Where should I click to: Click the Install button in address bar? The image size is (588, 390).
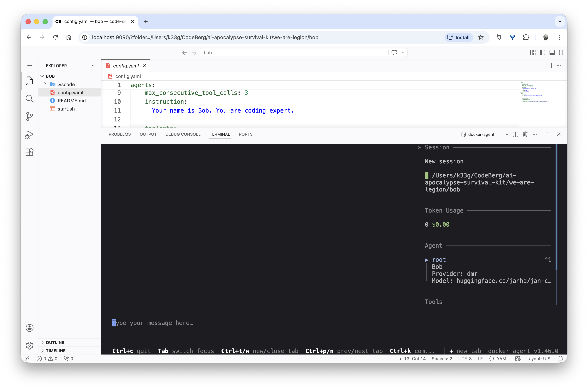(459, 37)
